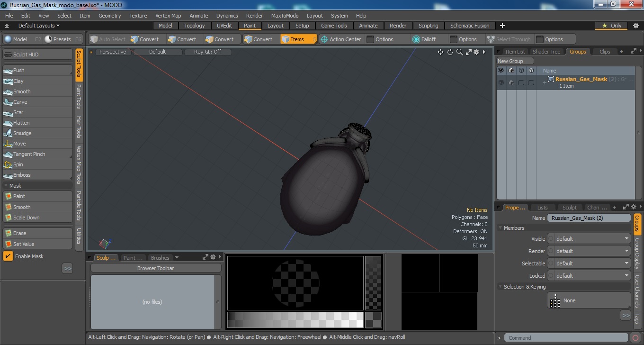
Task: Toggle visibility eye of Russian_Gas_Mask group
Action: click(x=501, y=82)
